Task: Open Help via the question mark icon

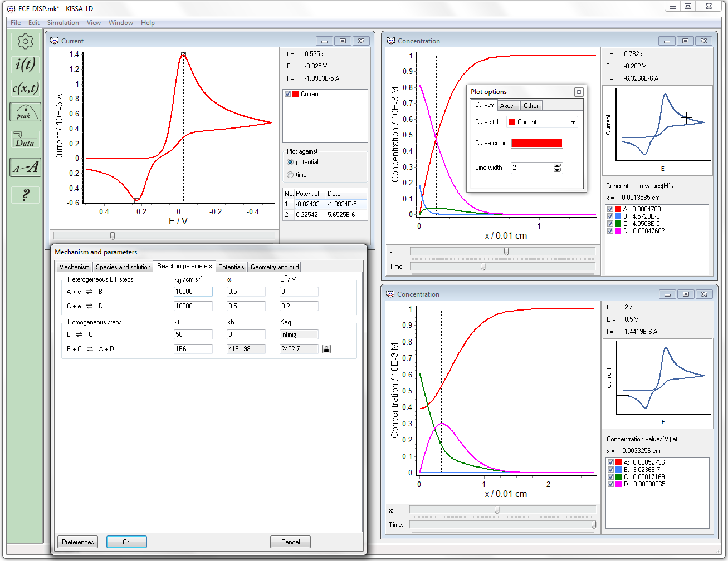Action: click(25, 195)
